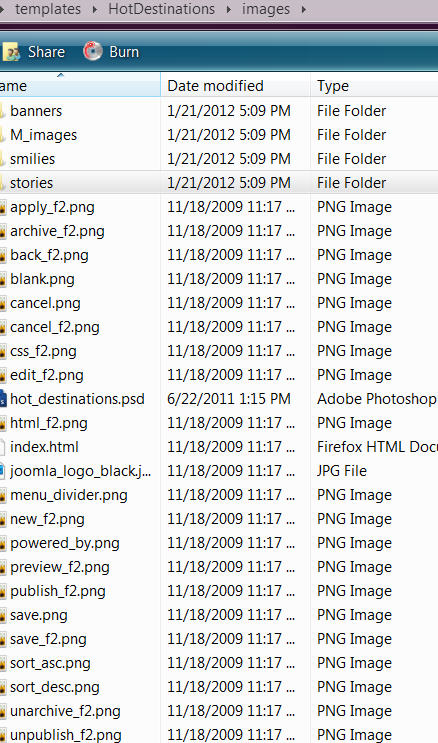Screen dimensions: 438x743
Task: Go to the HotDestinations breadcrumb folder
Action: (x=162, y=9)
